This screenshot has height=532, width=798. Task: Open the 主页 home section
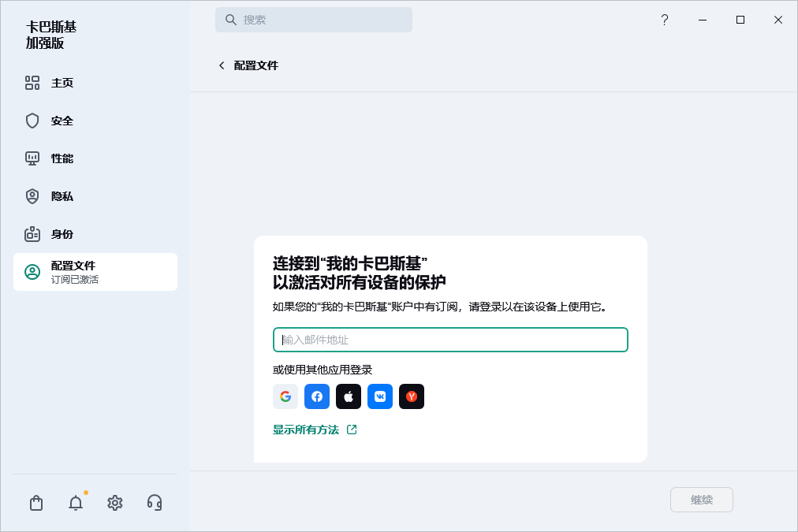click(x=62, y=83)
